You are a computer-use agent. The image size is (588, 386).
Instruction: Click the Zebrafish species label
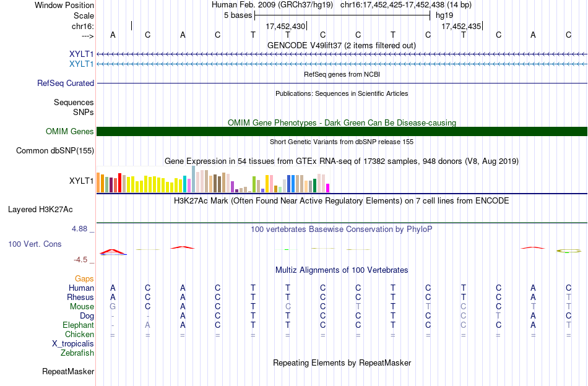[77, 353]
